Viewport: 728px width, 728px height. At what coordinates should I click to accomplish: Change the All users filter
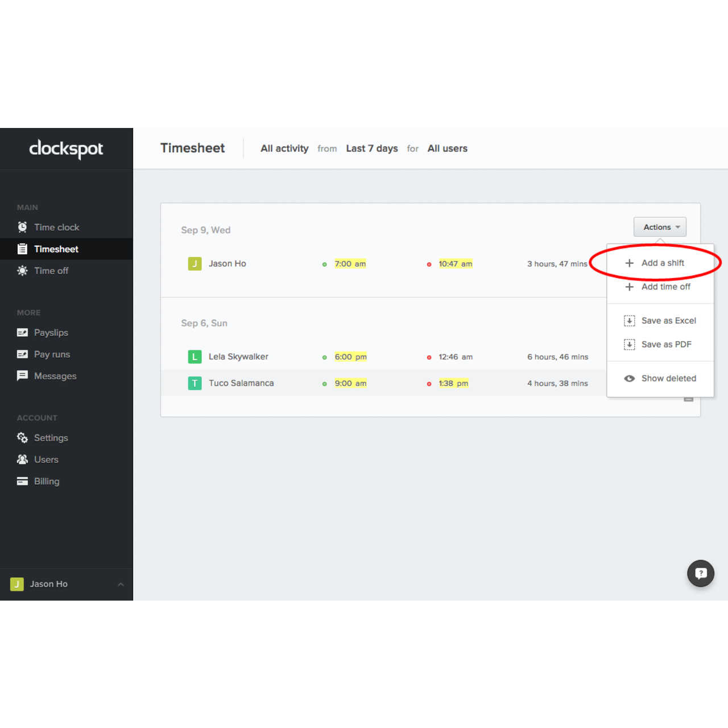(x=447, y=148)
